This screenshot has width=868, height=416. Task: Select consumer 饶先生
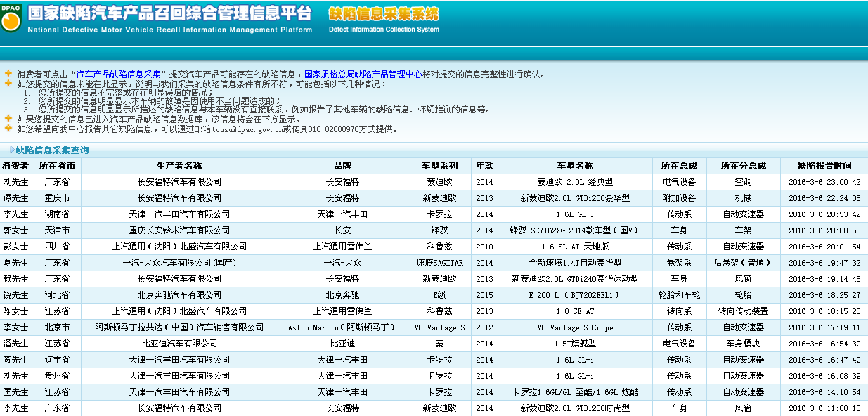(x=17, y=295)
